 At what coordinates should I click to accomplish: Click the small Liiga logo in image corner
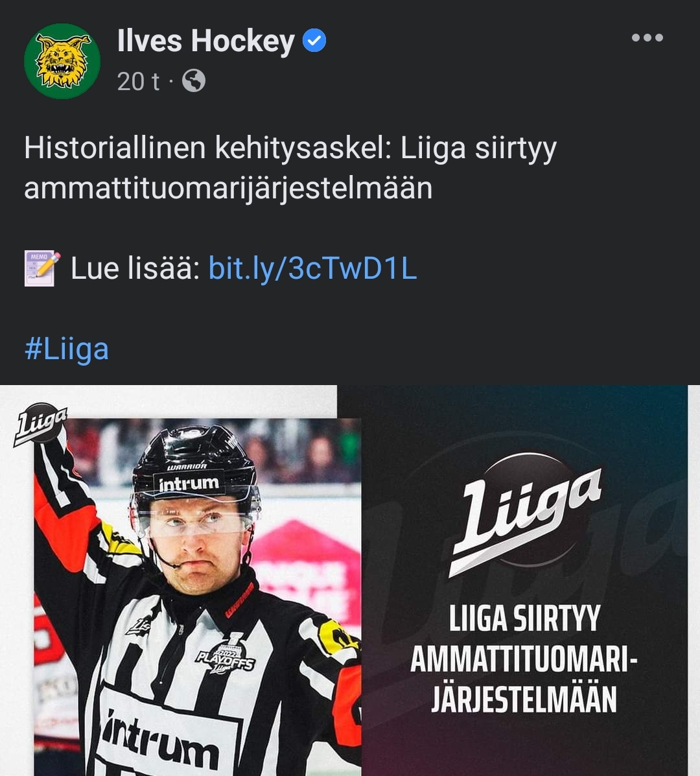point(40,424)
